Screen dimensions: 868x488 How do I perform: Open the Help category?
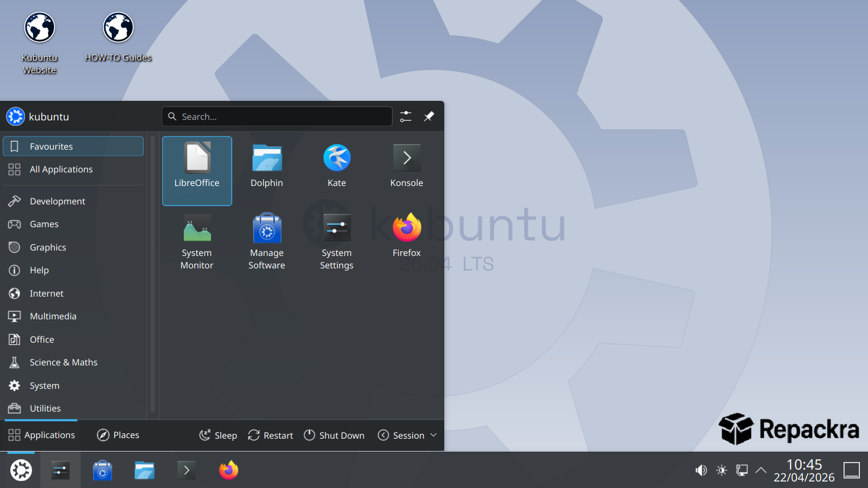tap(73, 270)
